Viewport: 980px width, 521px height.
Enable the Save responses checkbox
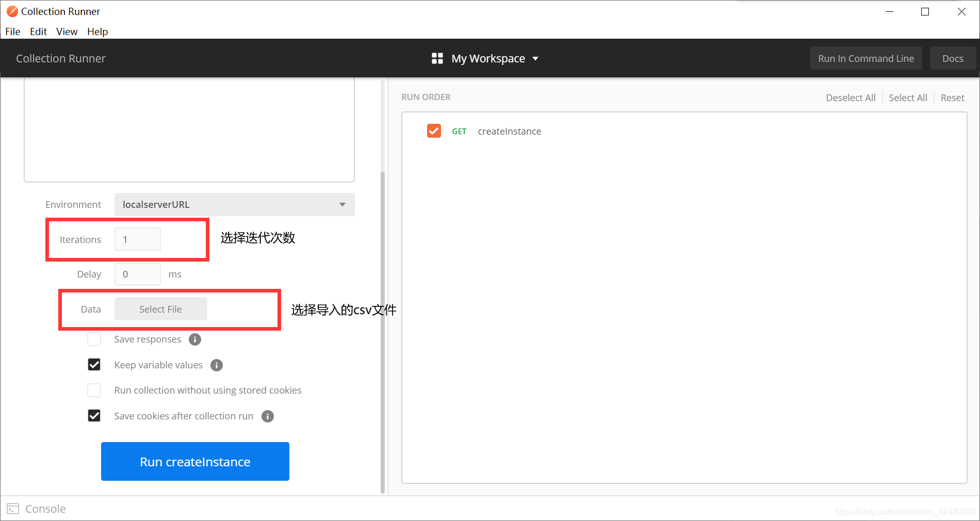click(94, 339)
